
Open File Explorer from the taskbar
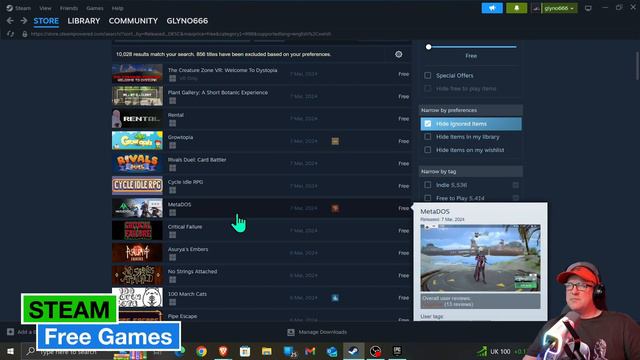click(x=267, y=351)
